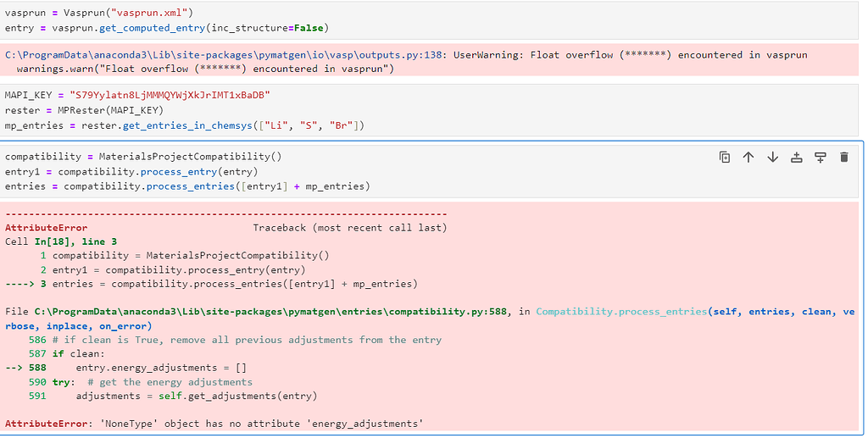Move the active cell down
The width and height of the screenshot is (868, 438).
coord(772,158)
